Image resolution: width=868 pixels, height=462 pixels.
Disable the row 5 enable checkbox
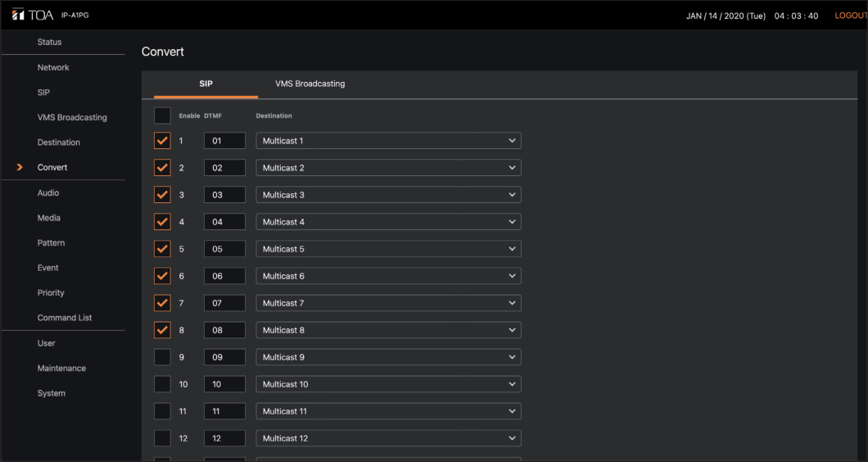pyautogui.click(x=162, y=249)
